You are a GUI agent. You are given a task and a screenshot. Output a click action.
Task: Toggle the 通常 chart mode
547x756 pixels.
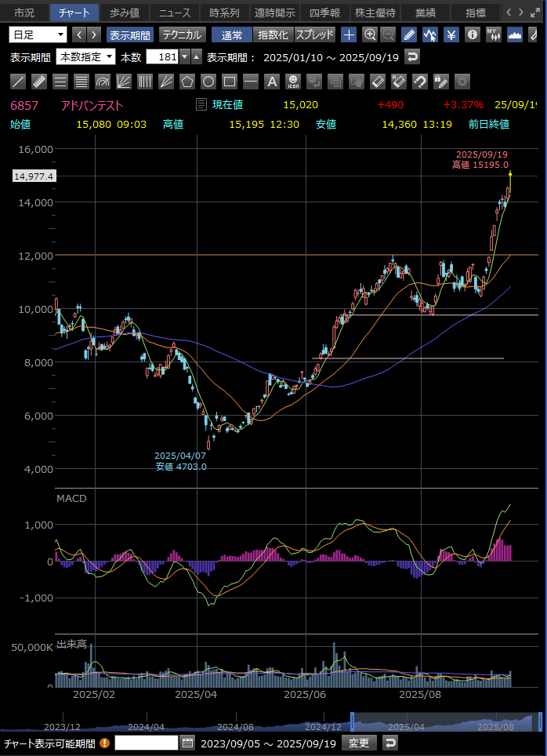(232, 35)
